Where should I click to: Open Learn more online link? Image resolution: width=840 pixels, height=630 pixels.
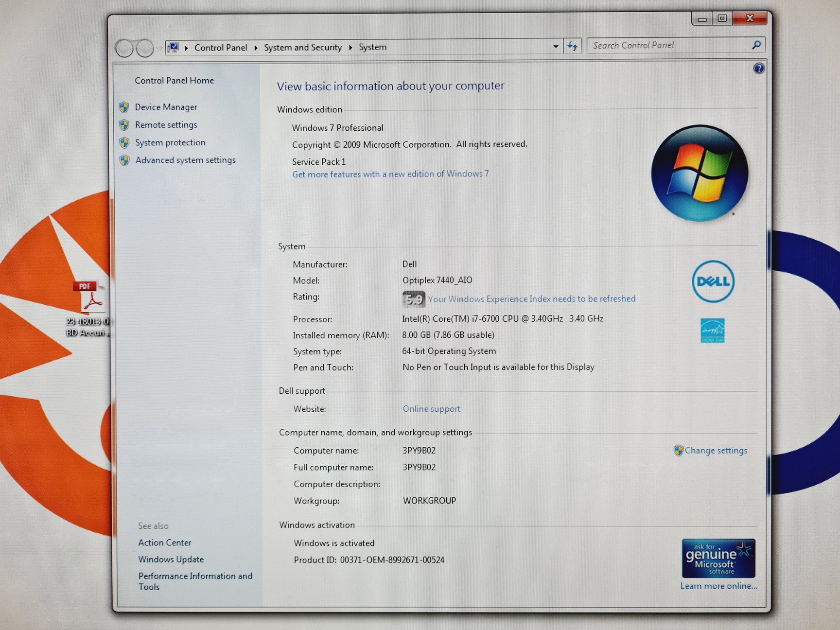pos(719,586)
